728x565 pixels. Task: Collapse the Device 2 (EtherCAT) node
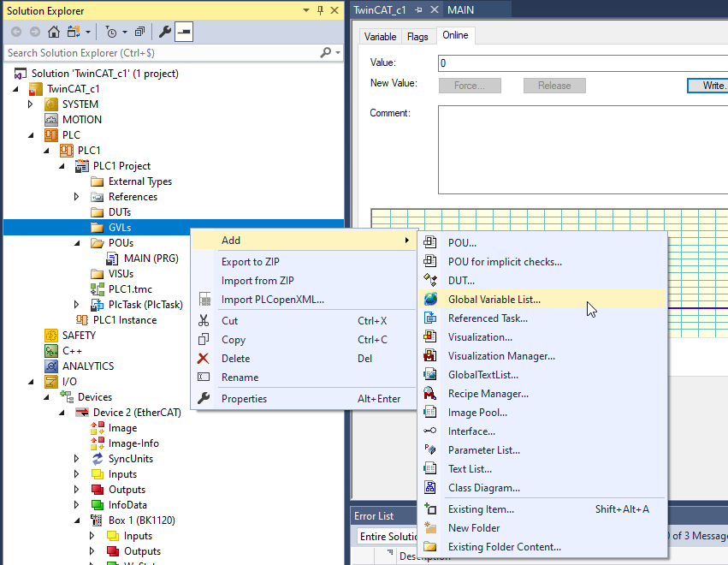pyautogui.click(x=60, y=412)
